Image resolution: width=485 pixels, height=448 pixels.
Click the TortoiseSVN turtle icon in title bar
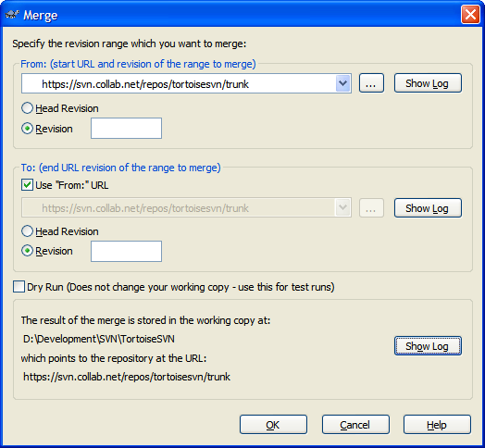point(12,15)
